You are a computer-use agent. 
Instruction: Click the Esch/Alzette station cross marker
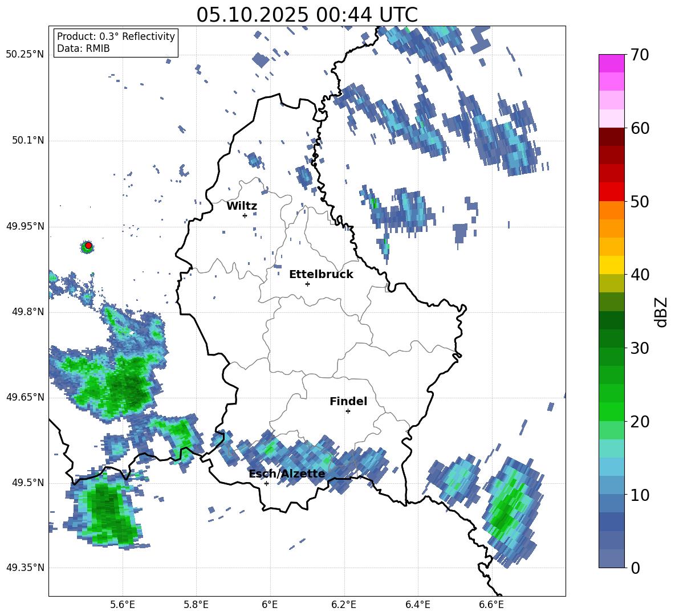(x=266, y=483)
